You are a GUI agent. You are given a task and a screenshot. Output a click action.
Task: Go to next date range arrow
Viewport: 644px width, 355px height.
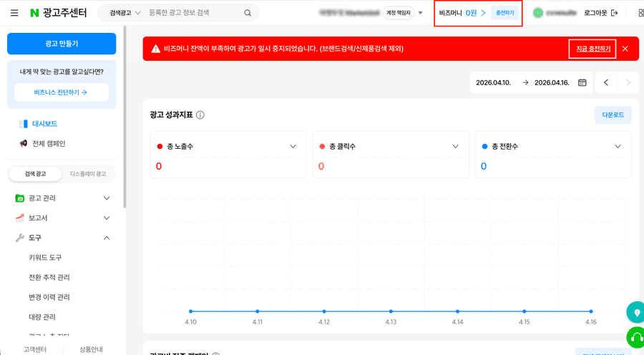tap(628, 82)
